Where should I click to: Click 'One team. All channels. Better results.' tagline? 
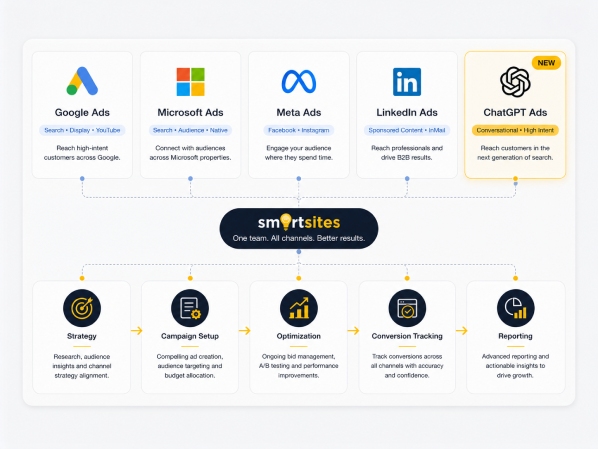click(x=299, y=238)
